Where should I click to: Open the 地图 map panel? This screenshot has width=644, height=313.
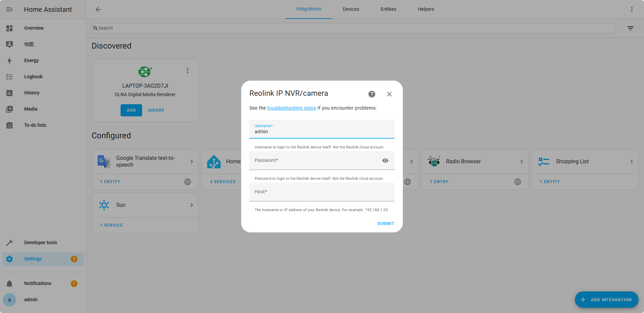[x=43, y=44]
